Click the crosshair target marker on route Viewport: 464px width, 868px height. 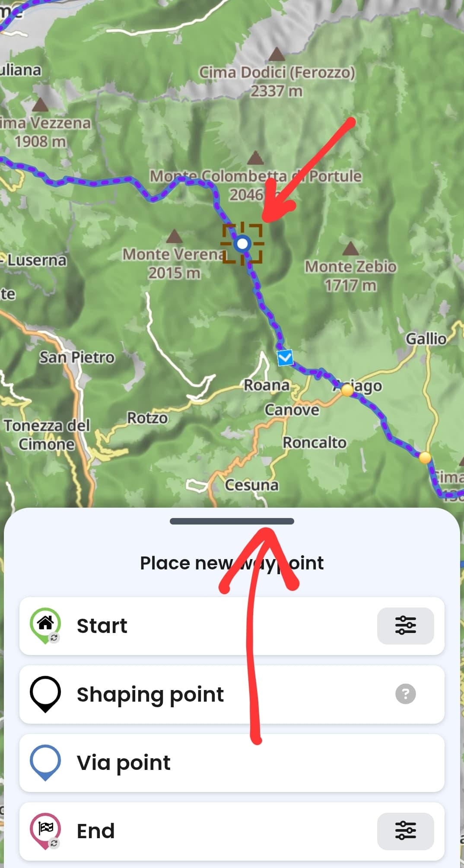point(242,244)
